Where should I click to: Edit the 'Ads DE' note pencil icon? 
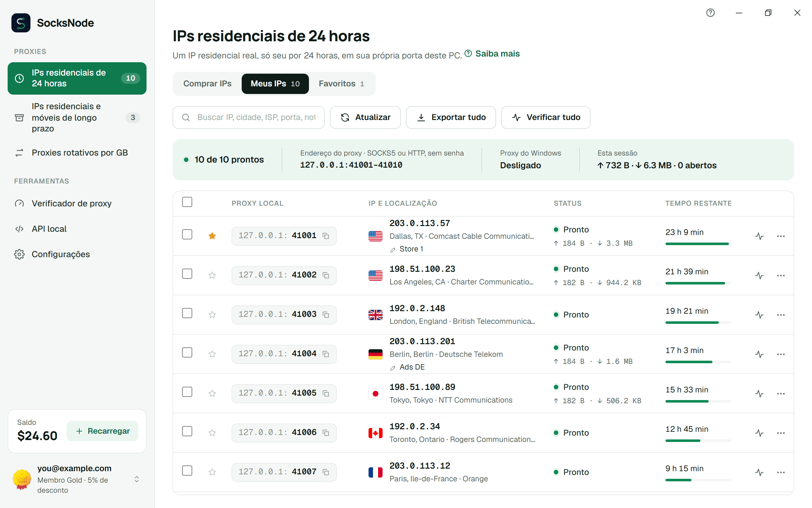(393, 368)
